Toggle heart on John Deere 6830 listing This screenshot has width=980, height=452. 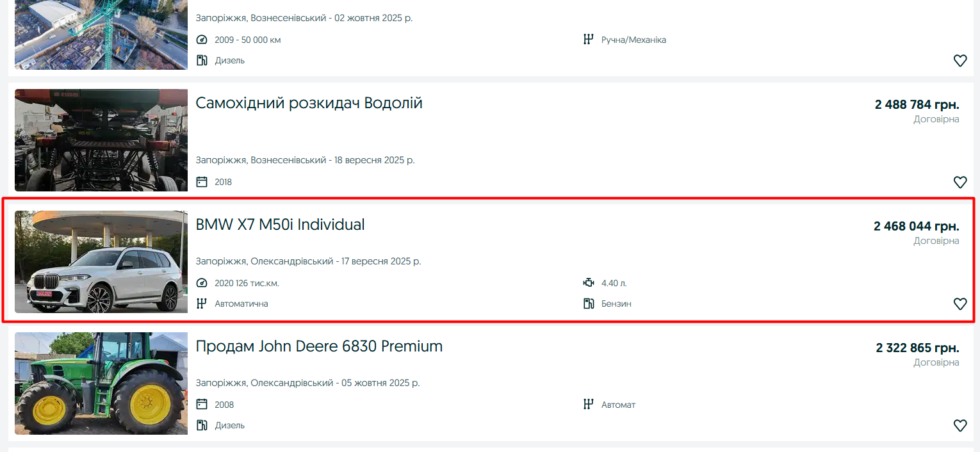[x=960, y=426]
